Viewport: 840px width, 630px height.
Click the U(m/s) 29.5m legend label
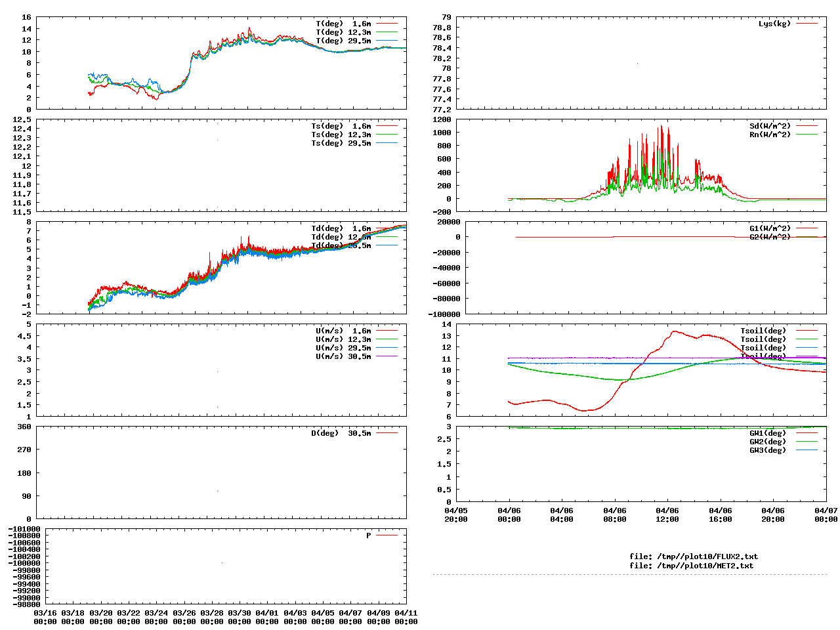click(x=343, y=348)
